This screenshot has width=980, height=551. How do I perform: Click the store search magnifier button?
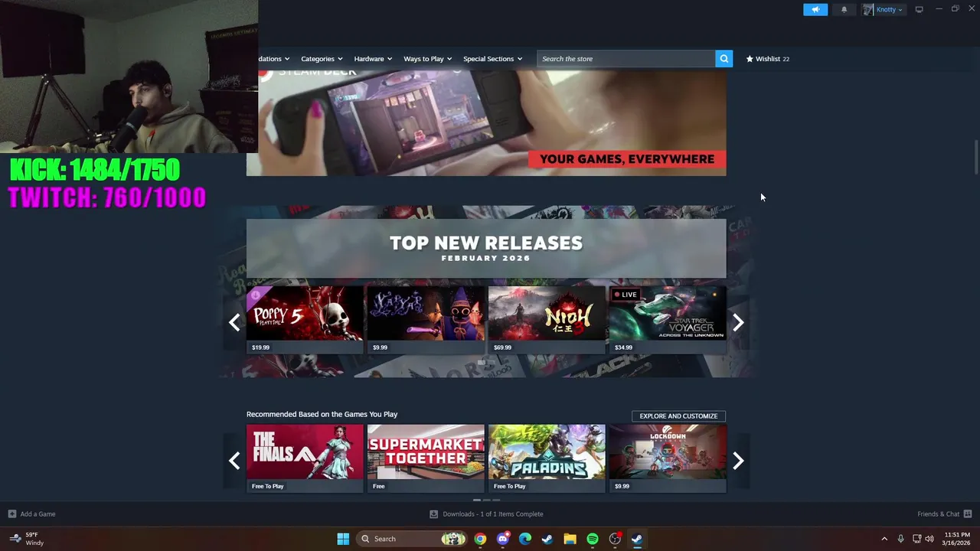click(x=724, y=59)
